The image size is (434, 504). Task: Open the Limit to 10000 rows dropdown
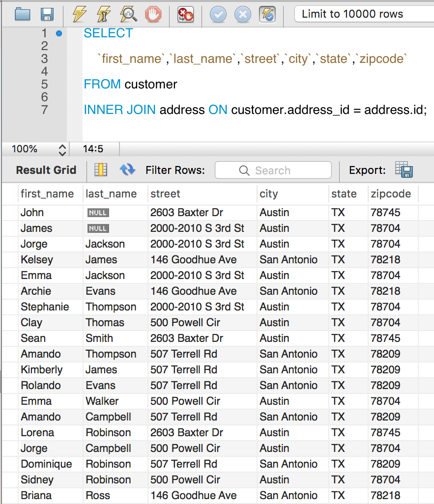[x=364, y=14]
